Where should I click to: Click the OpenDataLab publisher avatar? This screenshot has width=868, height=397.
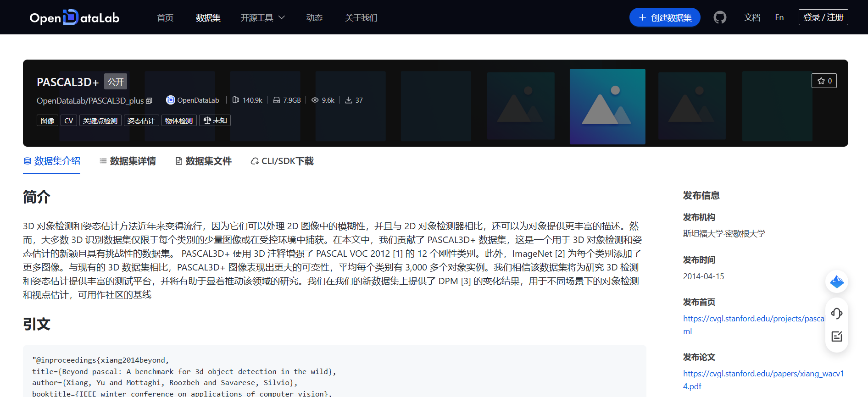click(171, 100)
